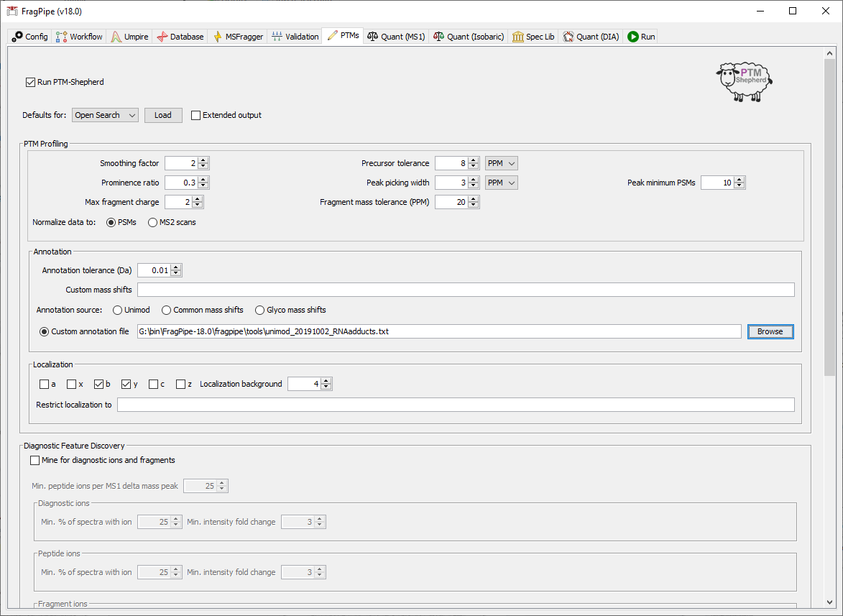Click the vertical scrollbar thumb
843x616 pixels.
coord(829,218)
